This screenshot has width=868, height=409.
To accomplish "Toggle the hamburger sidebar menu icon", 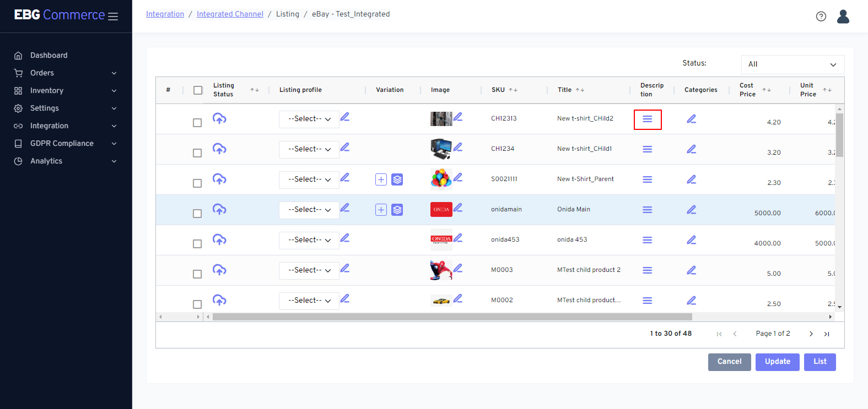I will pos(113,17).
